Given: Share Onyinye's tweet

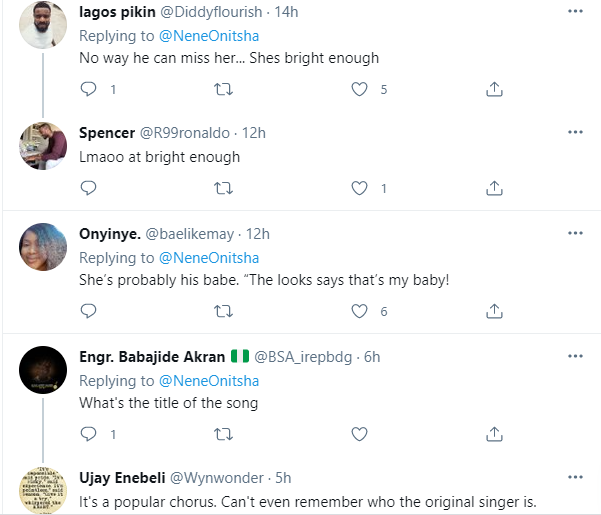Looking at the screenshot, I should point(493,311).
